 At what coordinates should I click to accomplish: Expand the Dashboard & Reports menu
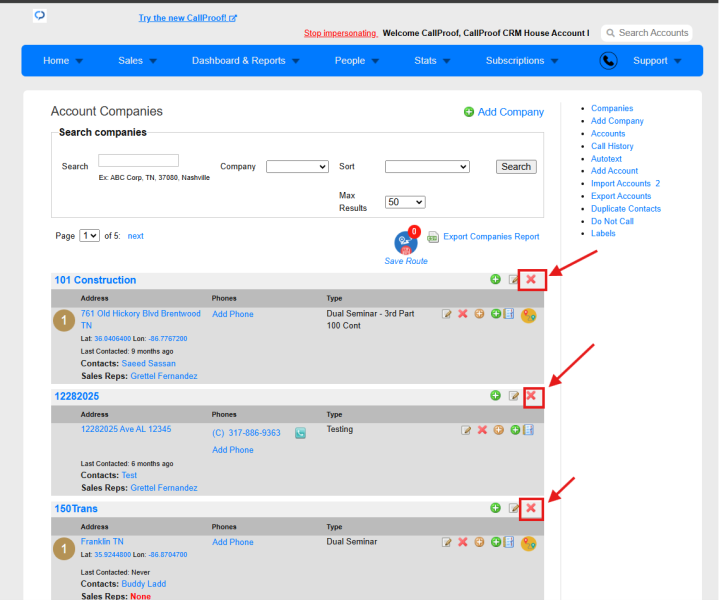click(245, 61)
